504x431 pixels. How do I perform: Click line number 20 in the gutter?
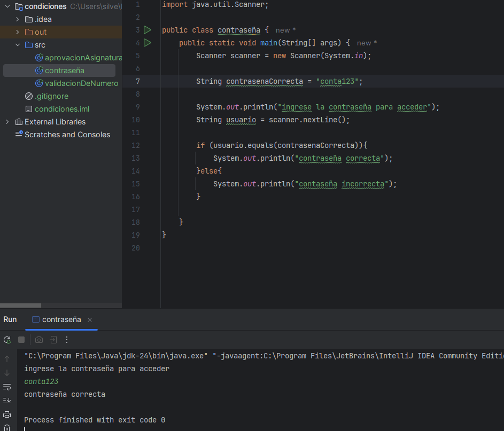(x=136, y=248)
